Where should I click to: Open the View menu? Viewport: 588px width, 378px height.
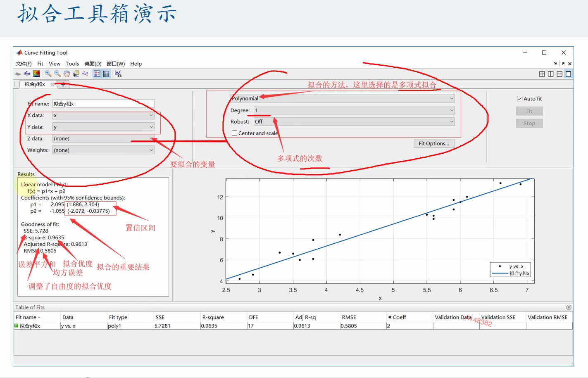click(55, 64)
